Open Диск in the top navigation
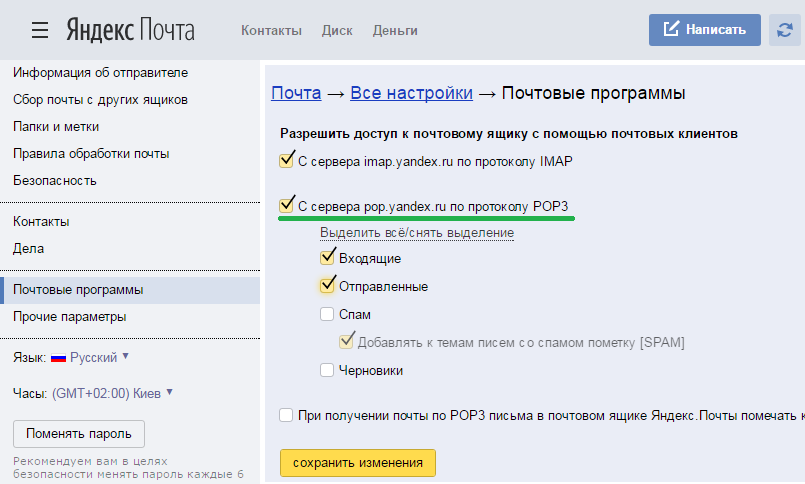 pyautogui.click(x=337, y=31)
